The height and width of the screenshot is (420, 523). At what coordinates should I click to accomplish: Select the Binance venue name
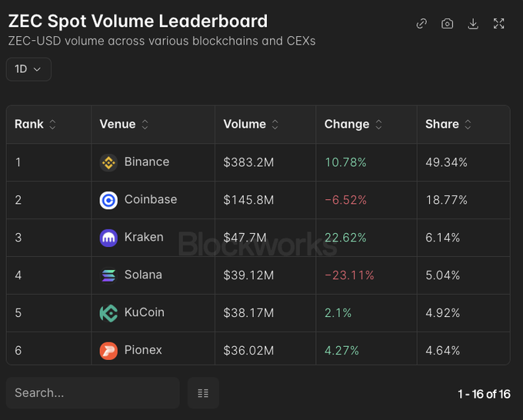pos(147,162)
